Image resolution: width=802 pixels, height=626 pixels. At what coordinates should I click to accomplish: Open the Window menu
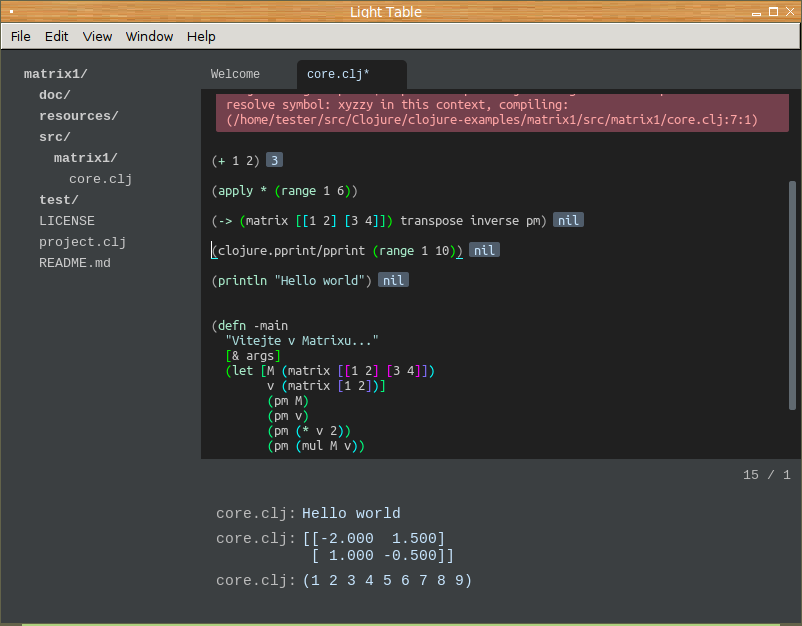pos(149,36)
